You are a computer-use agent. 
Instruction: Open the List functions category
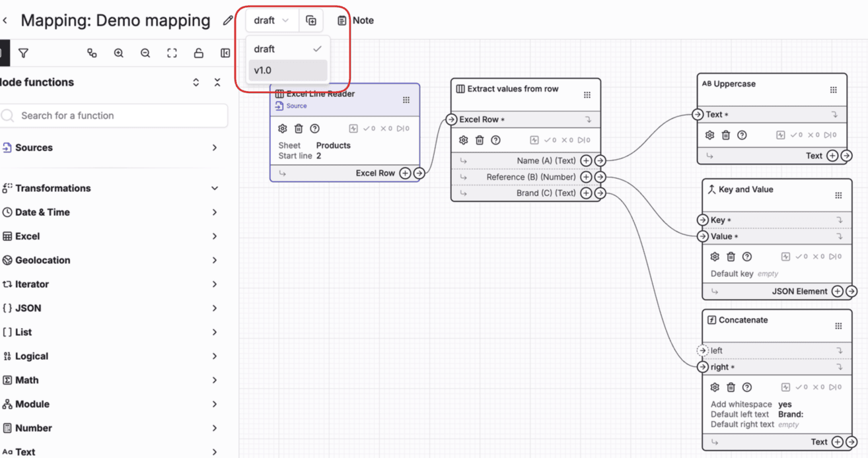[215, 332]
